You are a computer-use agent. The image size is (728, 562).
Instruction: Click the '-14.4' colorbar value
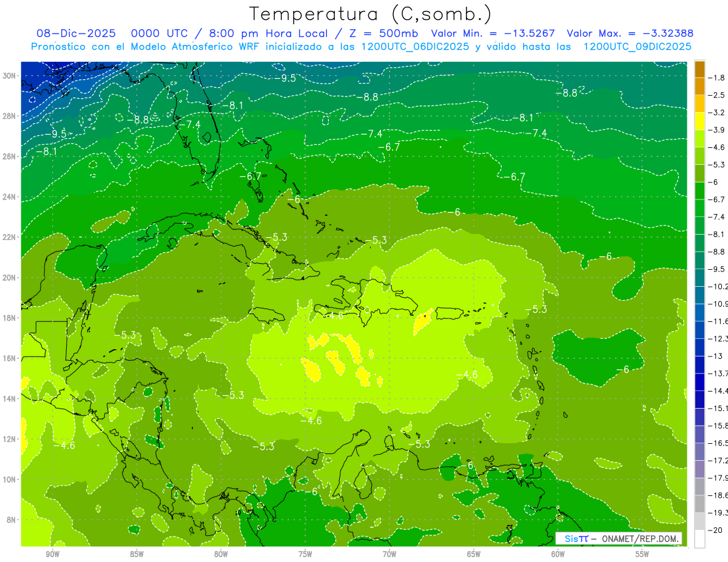(x=718, y=391)
